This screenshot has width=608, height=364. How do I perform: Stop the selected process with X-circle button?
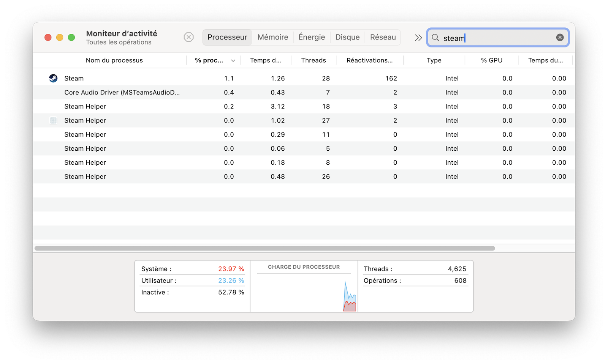coord(188,37)
